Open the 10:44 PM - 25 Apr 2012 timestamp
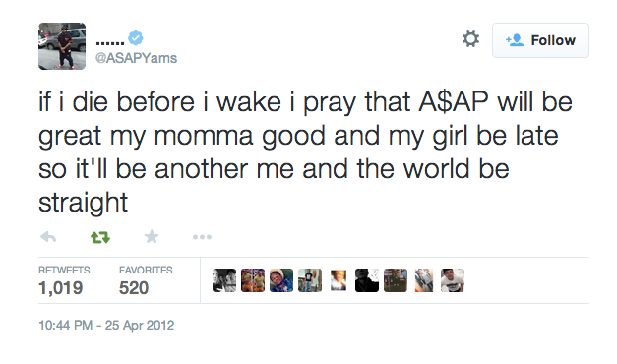 click(106, 325)
